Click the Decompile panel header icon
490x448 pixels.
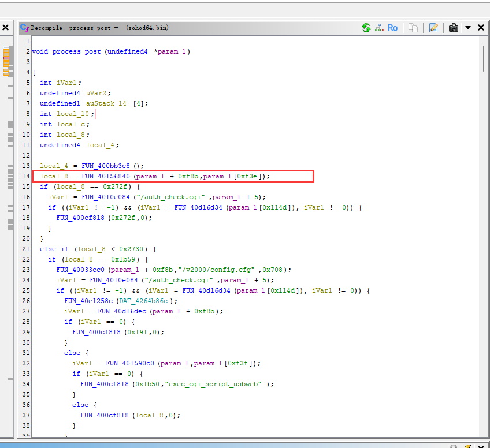25,28
